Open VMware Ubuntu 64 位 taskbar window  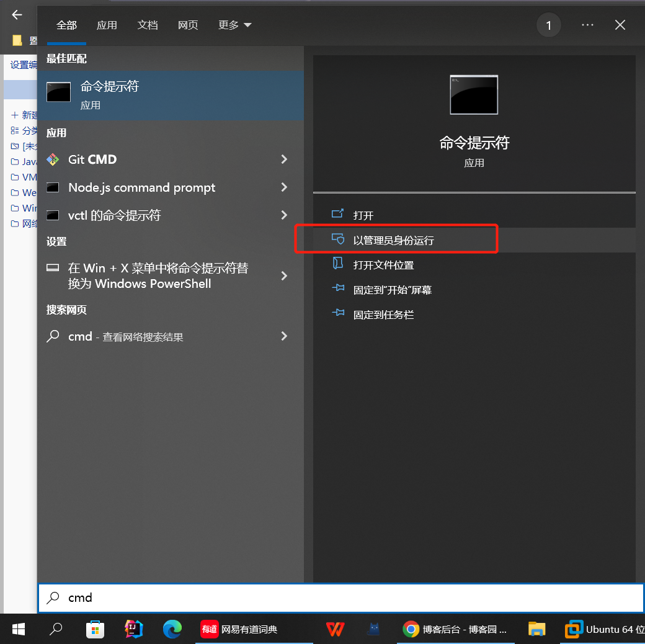[604, 629]
